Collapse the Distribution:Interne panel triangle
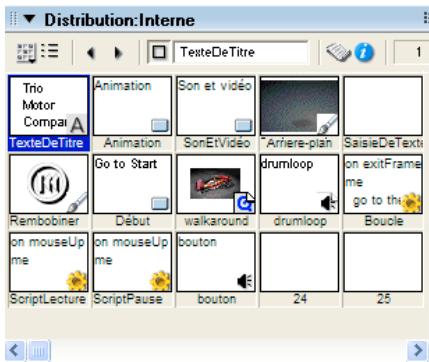This screenshot has height=362, width=429. (29, 19)
